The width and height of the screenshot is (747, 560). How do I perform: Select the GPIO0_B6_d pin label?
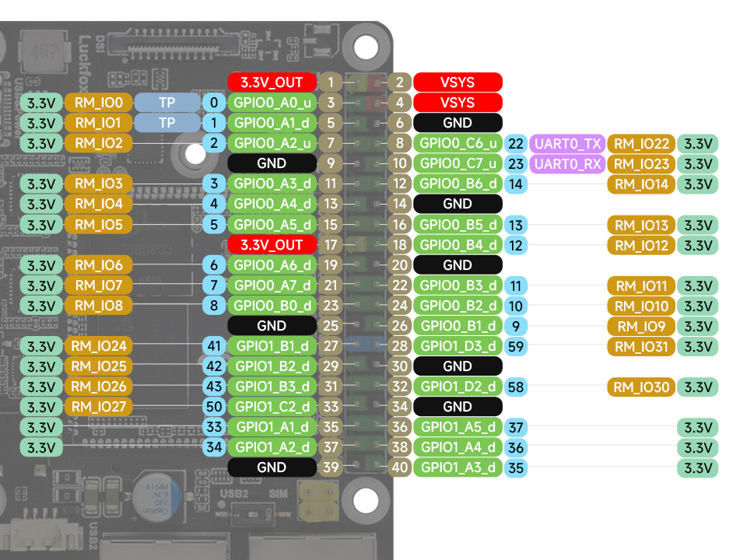[x=458, y=184]
